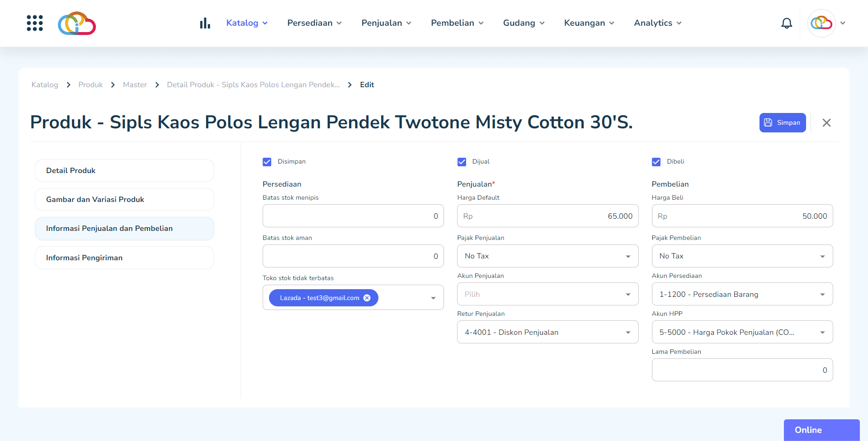
Task: Click the Simpan button
Action: click(783, 122)
